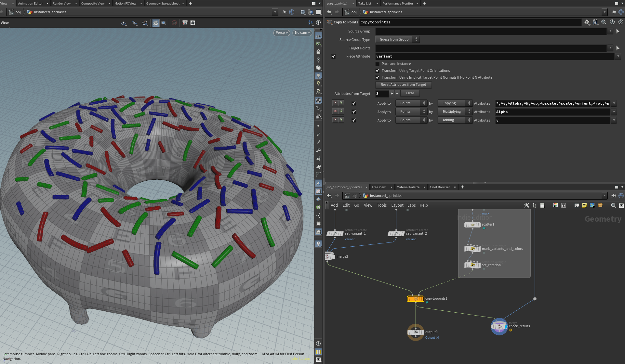Viewport: 625px width, 364px height.
Task: Click Reset Attributes from Target button
Action: [x=403, y=85]
